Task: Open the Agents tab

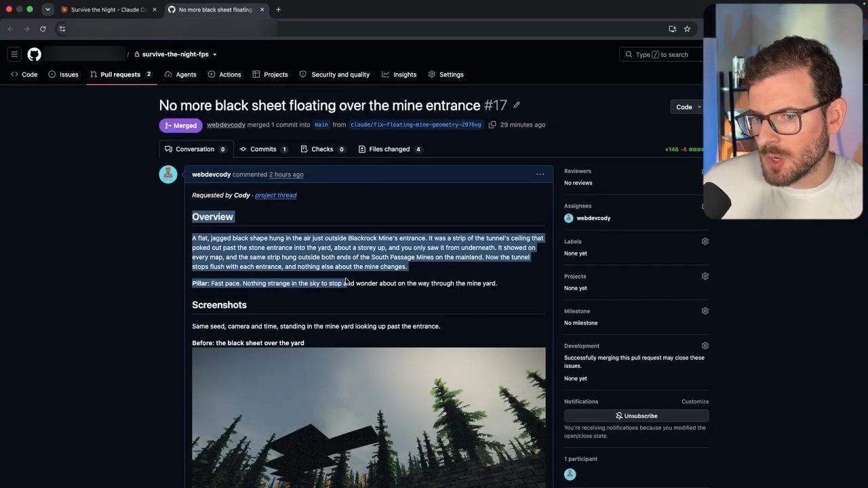Action: [180, 75]
